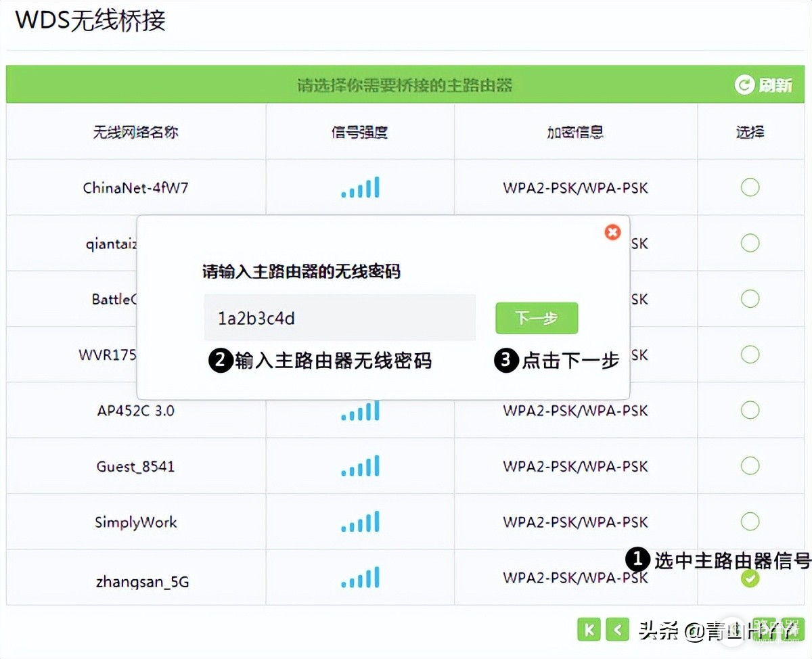Viewport: 812px width, 659px height.
Task: Close the wireless password dialog
Action: tap(612, 232)
